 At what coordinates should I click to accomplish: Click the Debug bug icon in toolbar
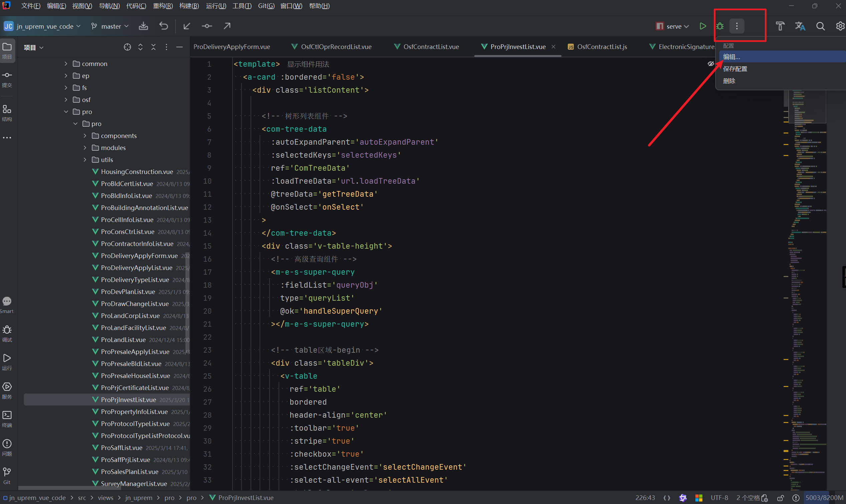720,26
